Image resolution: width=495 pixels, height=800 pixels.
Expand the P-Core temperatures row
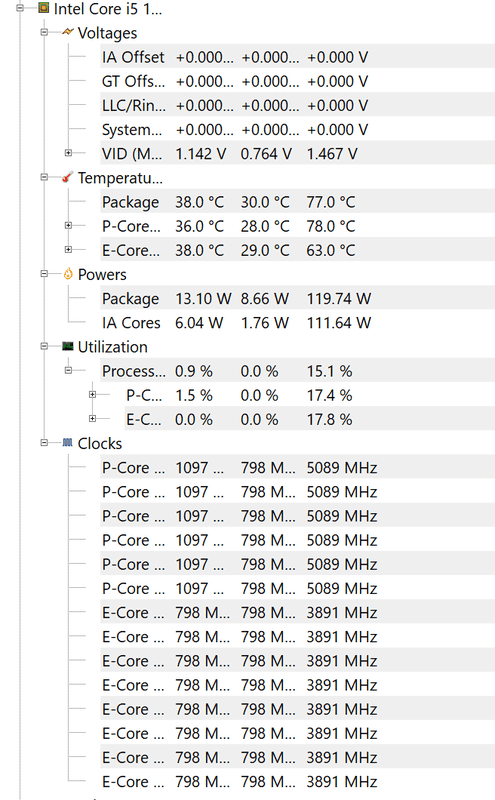(68, 225)
